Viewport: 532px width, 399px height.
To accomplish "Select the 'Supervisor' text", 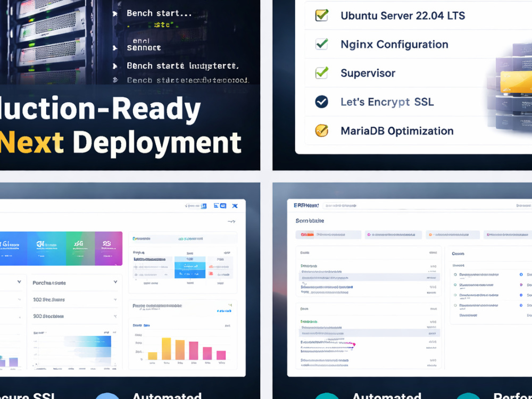I will 368,73.
